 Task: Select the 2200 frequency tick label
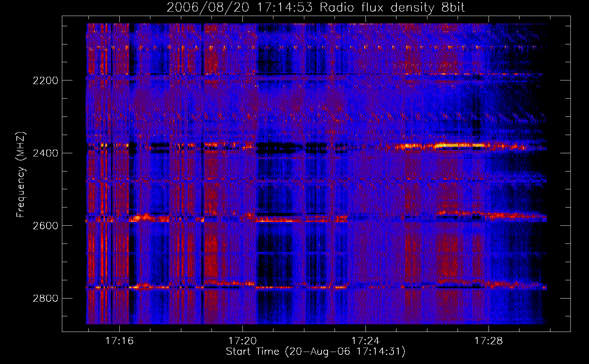click(x=46, y=80)
